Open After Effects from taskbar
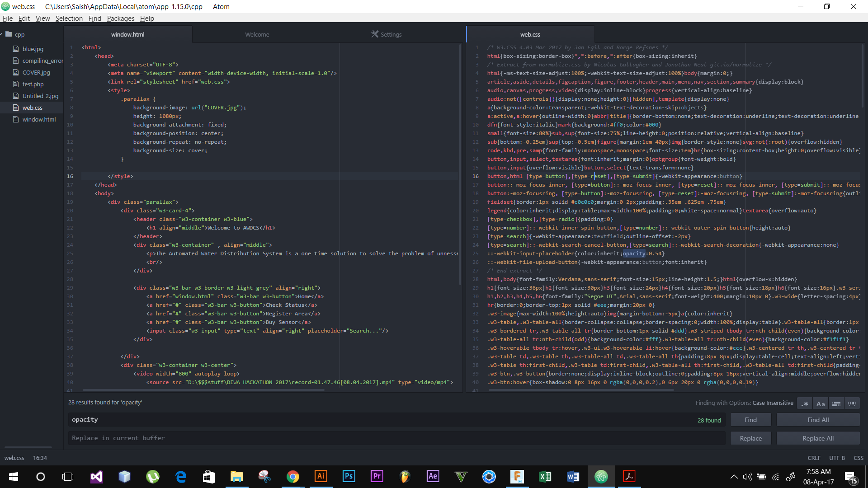 pos(433,476)
